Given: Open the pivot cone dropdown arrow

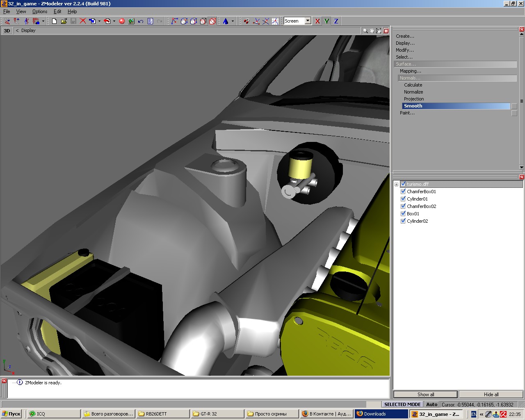Looking at the screenshot, I should (233, 21).
